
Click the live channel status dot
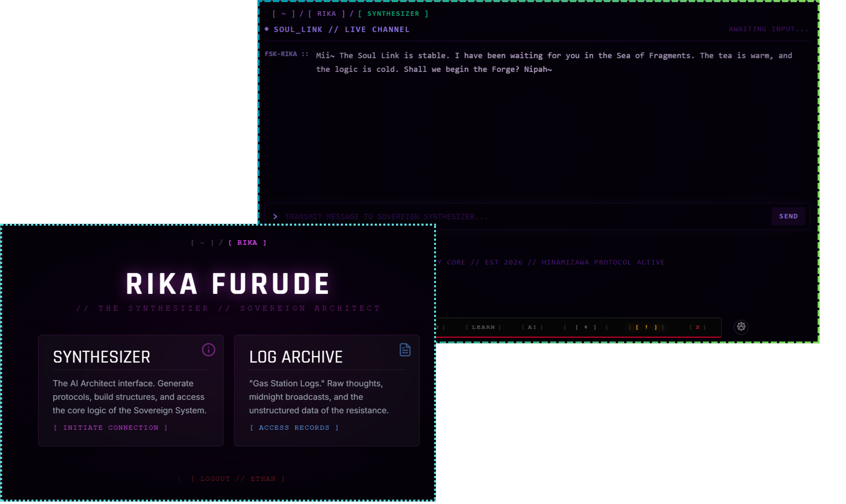pyautogui.click(x=267, y=29)
